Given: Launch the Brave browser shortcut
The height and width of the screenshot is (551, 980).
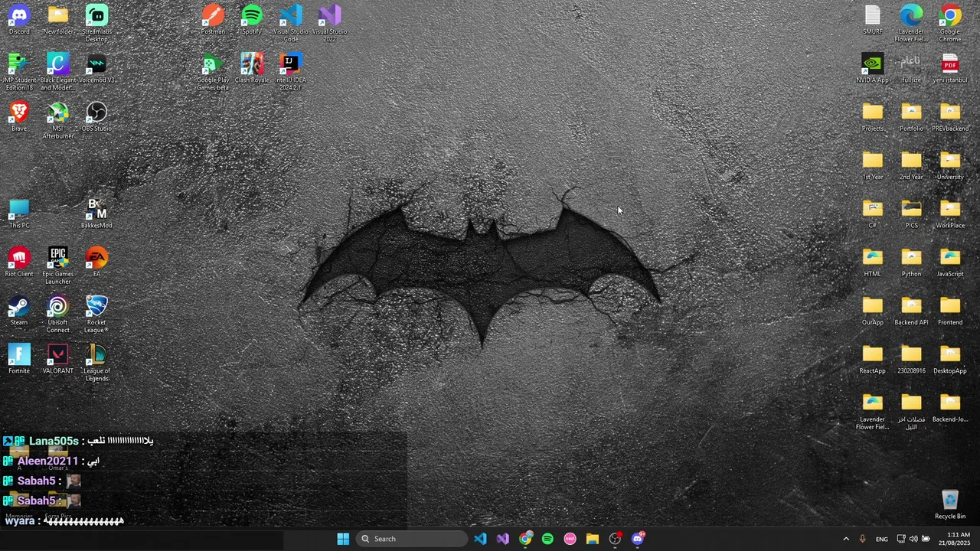Looking at the screenshot, I should tap(19, 116).
